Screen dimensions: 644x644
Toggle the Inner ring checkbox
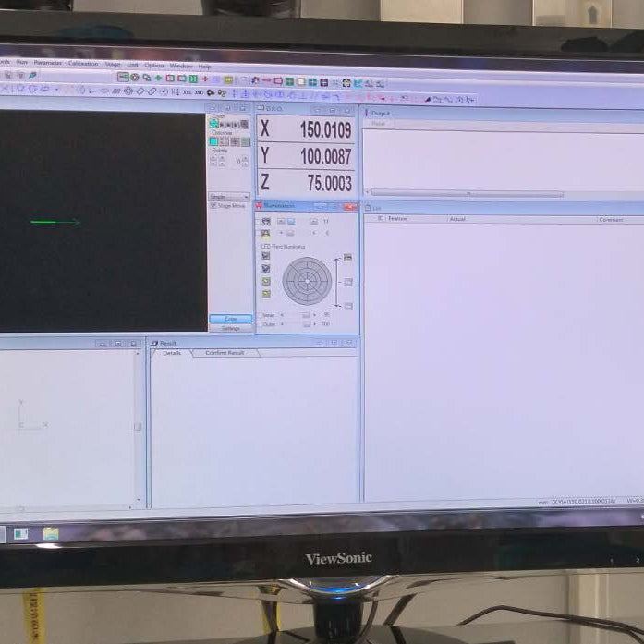pyautogui.click(x=260, y=315)
